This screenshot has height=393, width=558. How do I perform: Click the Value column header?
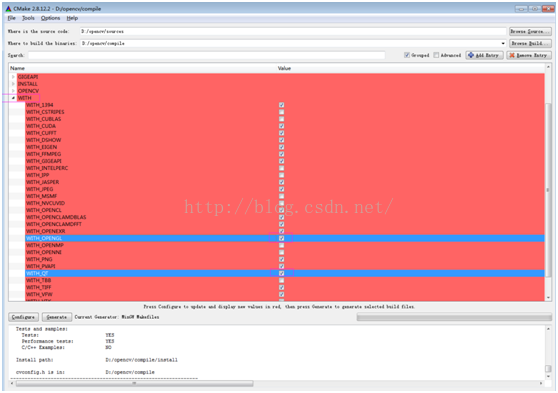(x=284, y=68)
